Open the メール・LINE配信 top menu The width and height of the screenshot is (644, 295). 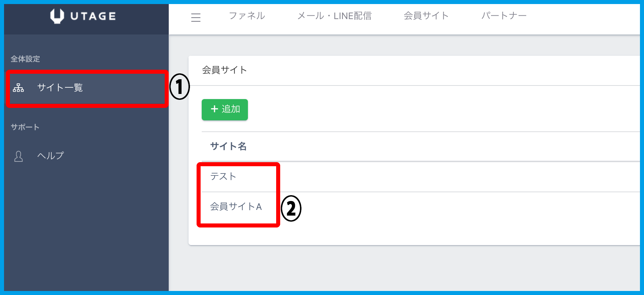point(334,16)
